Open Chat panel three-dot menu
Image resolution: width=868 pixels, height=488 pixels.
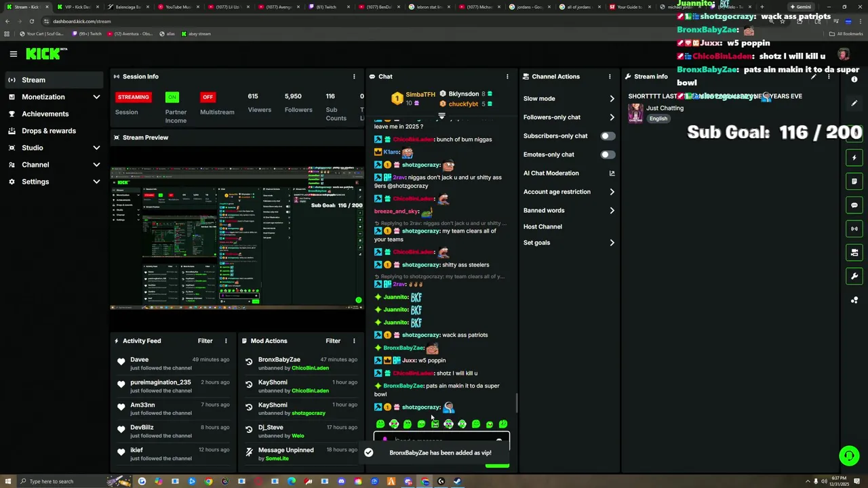(507, 77)
